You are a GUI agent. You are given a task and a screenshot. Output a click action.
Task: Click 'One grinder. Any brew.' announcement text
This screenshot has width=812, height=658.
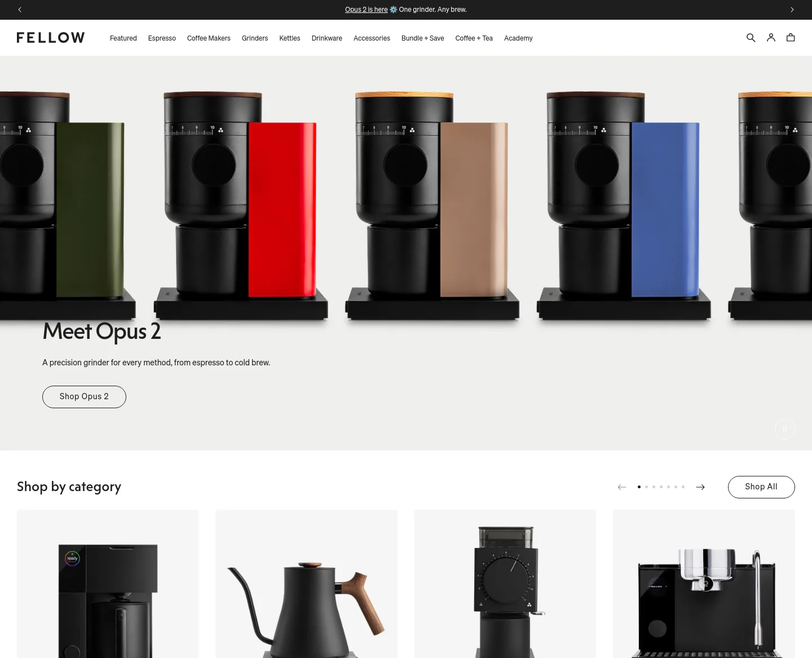[x=433, y=10]
